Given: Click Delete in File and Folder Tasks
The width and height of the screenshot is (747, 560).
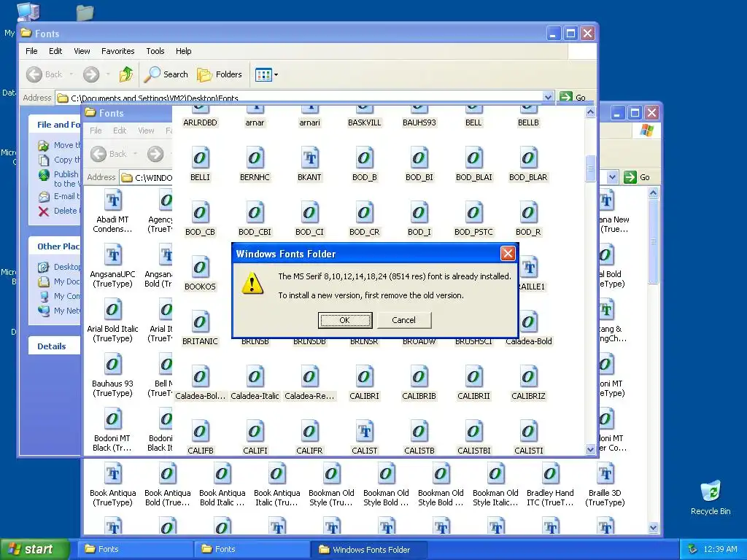Looking at the screenshot, I should click(x=59, y=211).
